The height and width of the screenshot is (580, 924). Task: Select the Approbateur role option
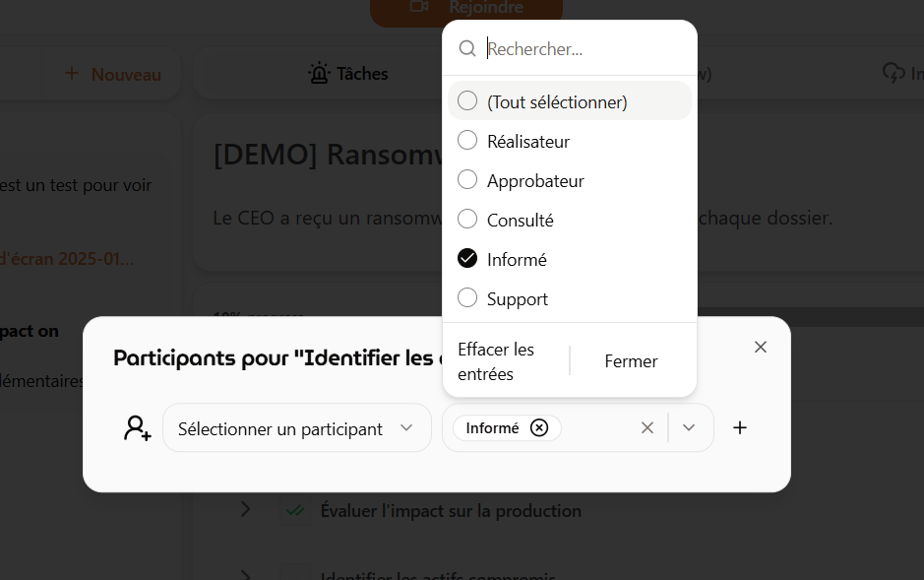[x=468, y=180]
